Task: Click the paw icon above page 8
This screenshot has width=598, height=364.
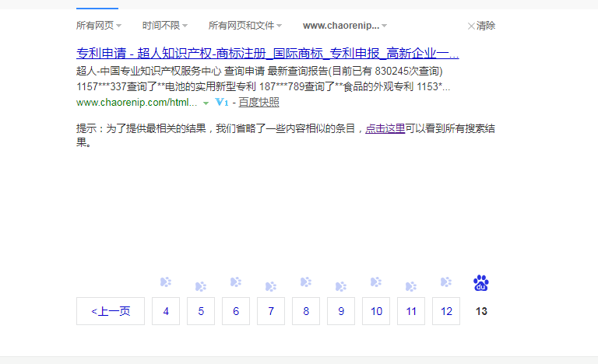Action: click(x=306, y=282)
